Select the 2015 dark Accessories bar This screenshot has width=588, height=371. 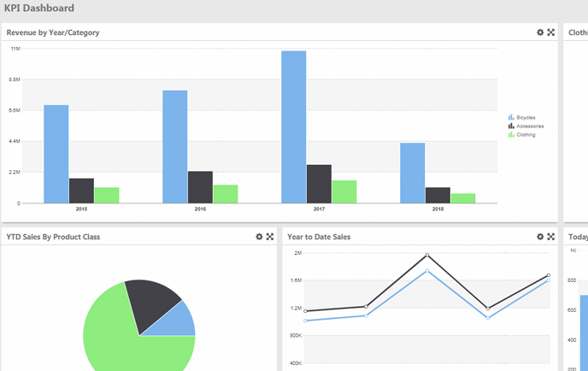(81, 190)
